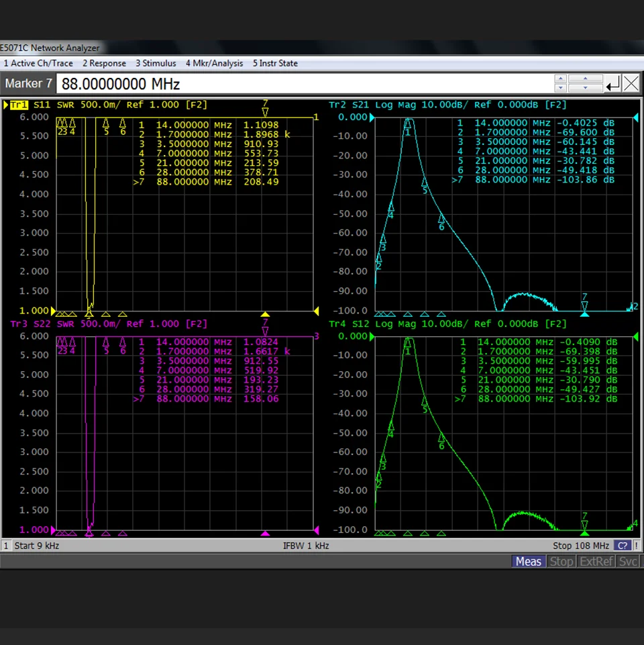Click the Start 9 kHz value
644x645 pixels.
pos(37,546)
